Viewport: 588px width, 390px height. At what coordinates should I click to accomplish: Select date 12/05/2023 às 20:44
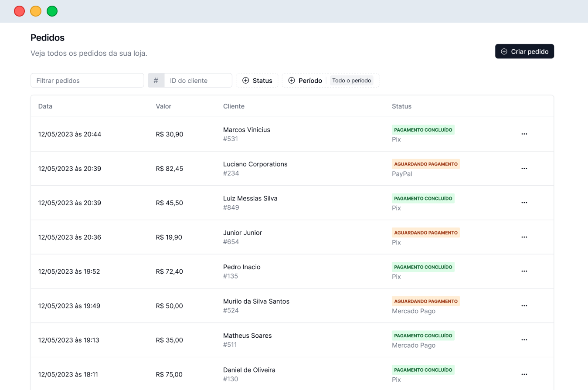[x=70, y=134]
